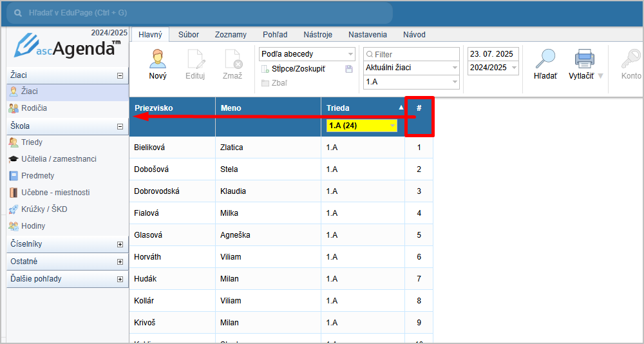Viewport: 644px width, 344px height.
Task: Open Hodiny in the sidebar
Action: (68, 226)
